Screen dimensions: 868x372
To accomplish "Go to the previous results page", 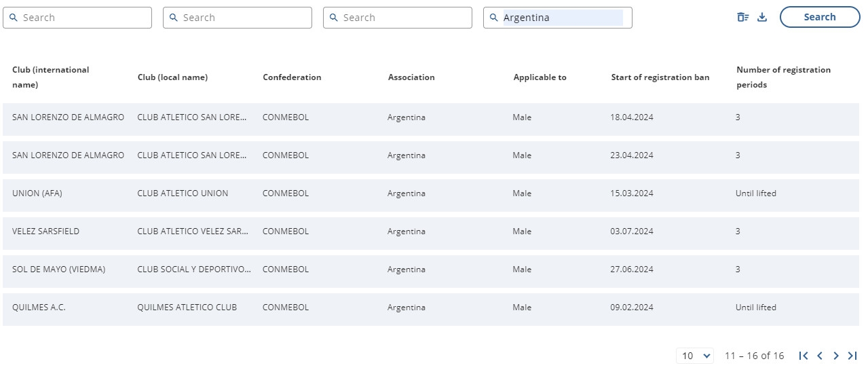I will coord(820,356).
